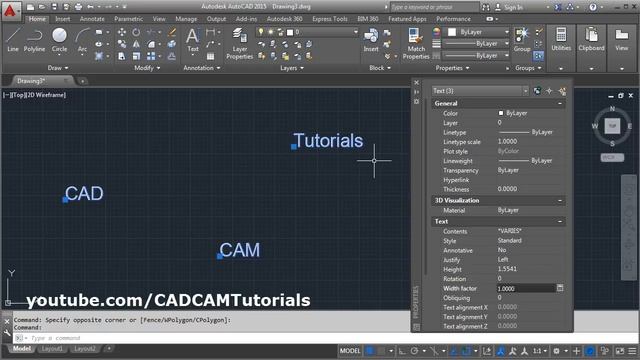Click the MODEL button in status bar
The width and height of the screenshot is (640, 360).
point(350,351)
